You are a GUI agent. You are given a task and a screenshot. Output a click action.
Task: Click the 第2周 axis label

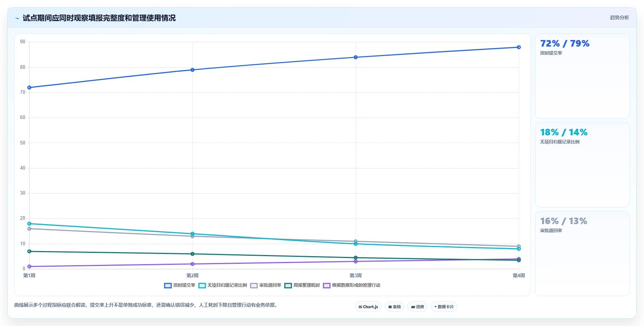click(192, 275)
